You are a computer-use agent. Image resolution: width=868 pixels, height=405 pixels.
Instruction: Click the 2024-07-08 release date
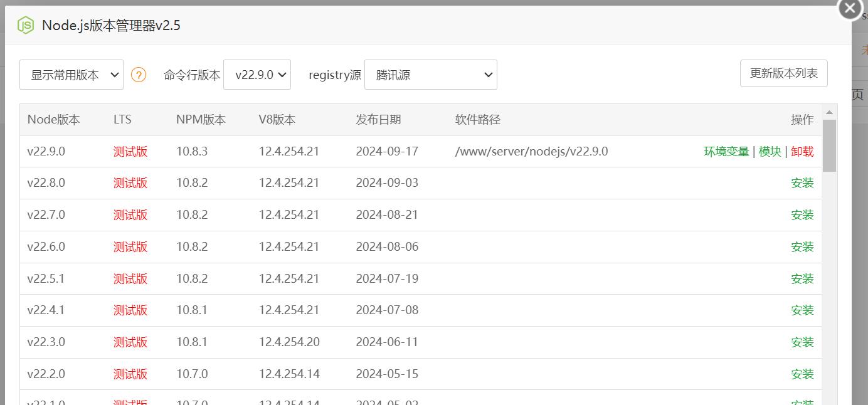387,310
